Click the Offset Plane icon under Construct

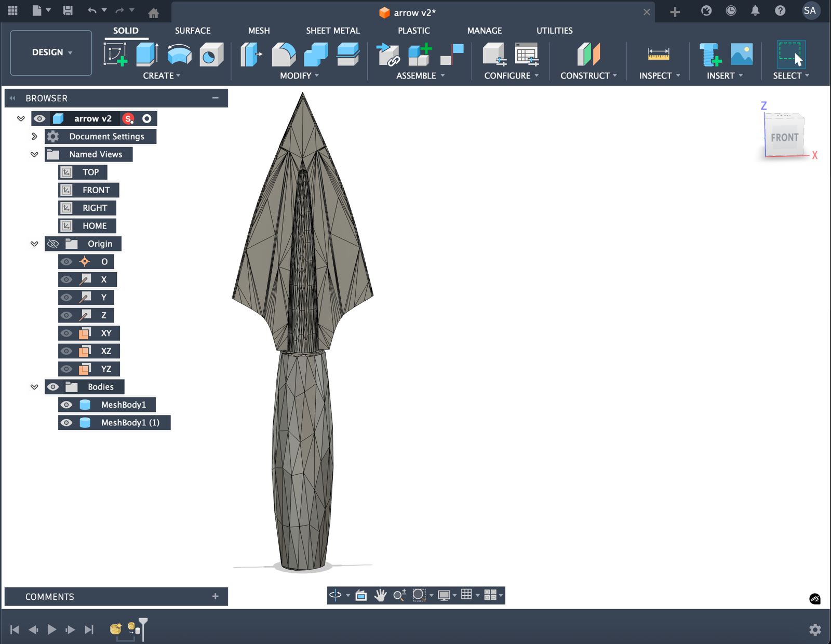coord(588,55)
